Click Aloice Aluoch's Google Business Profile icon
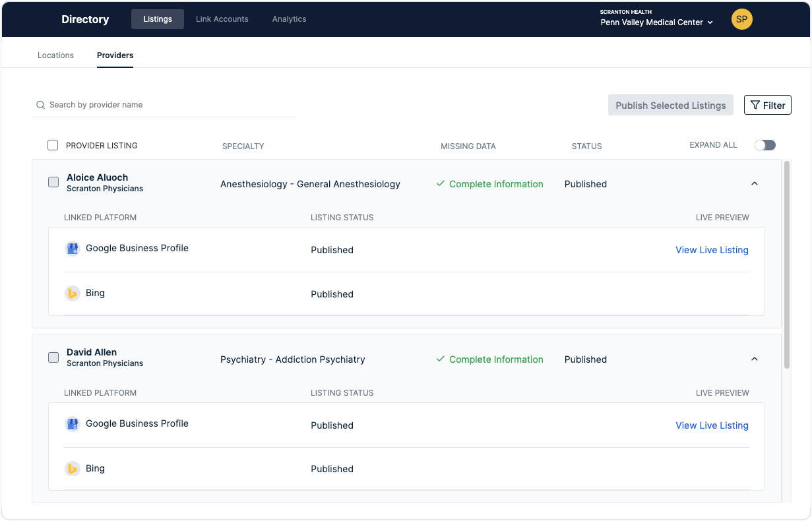The image size is (812, 521). point(73,249)
